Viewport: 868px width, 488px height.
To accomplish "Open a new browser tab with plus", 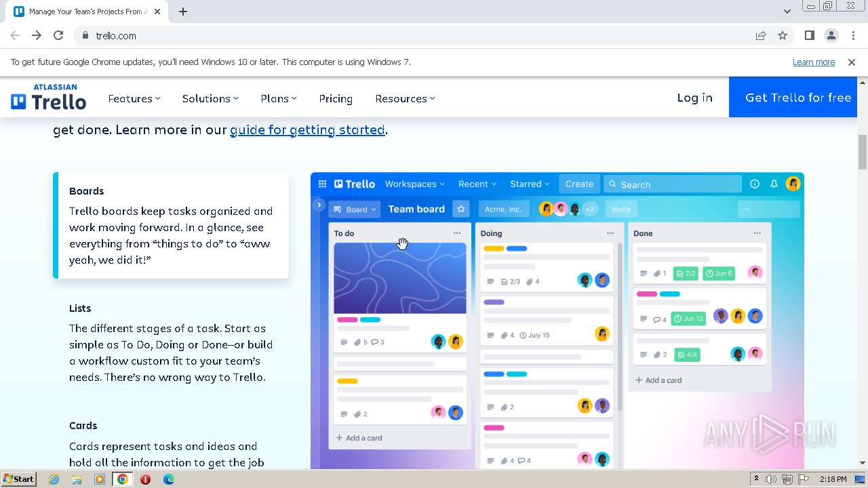I will (x=183, y=12).
